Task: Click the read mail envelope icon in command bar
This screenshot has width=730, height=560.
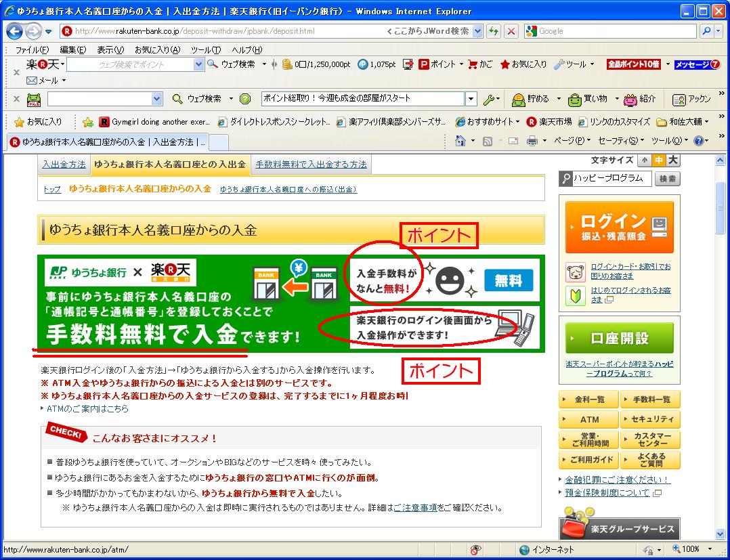Action: pos(513,141)
